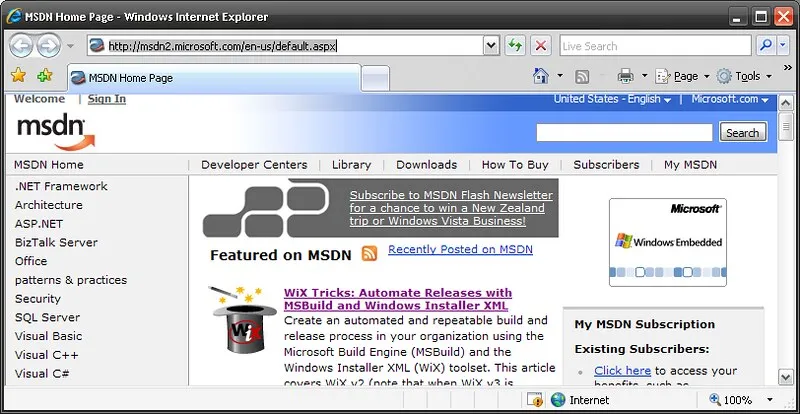Viewport: 800px width, 414px height.
Task: Click page scrollbar down arrow
Action: [786, 377]
